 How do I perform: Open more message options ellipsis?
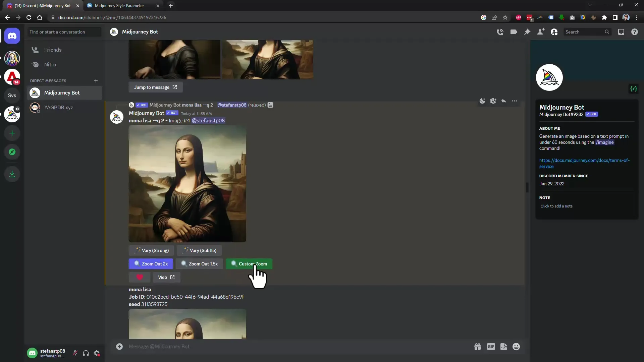coord(515,101)
